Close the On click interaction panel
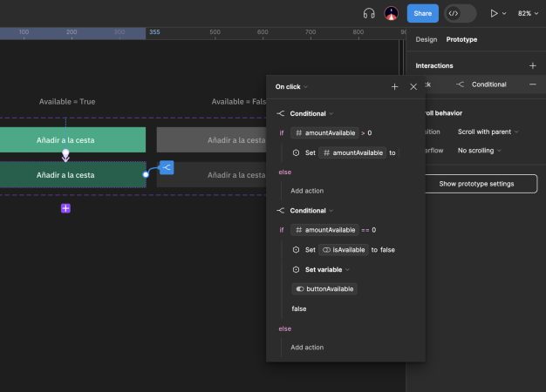The width and height of the screenshot is (546, 392). click(413, 87)
